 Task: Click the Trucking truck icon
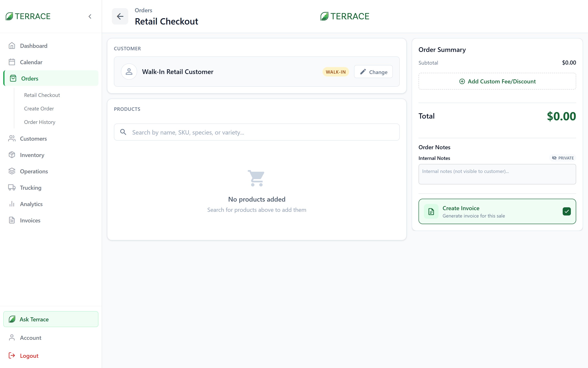point(12,187)
